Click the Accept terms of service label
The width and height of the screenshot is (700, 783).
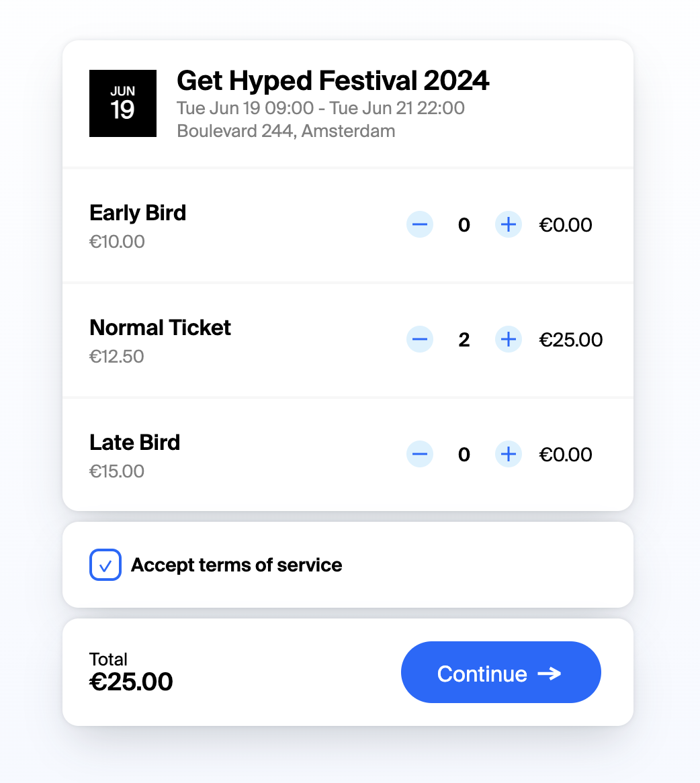236,565
